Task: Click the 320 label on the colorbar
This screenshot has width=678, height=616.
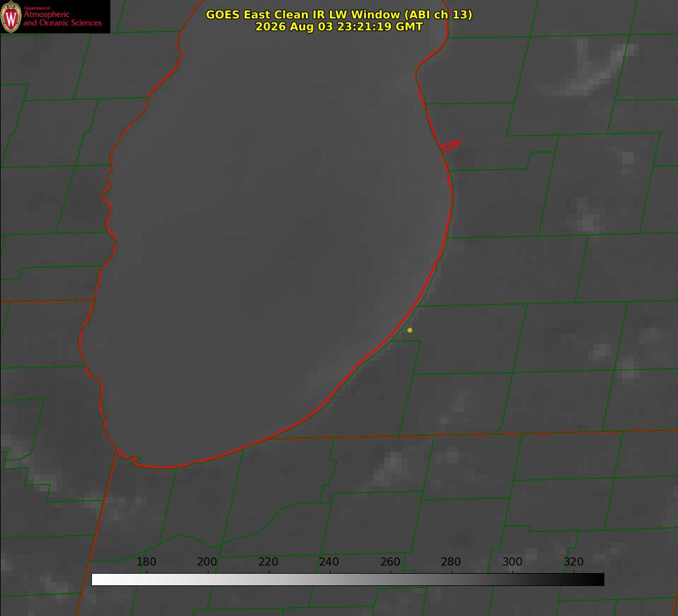Action: [x=574, y=561]
